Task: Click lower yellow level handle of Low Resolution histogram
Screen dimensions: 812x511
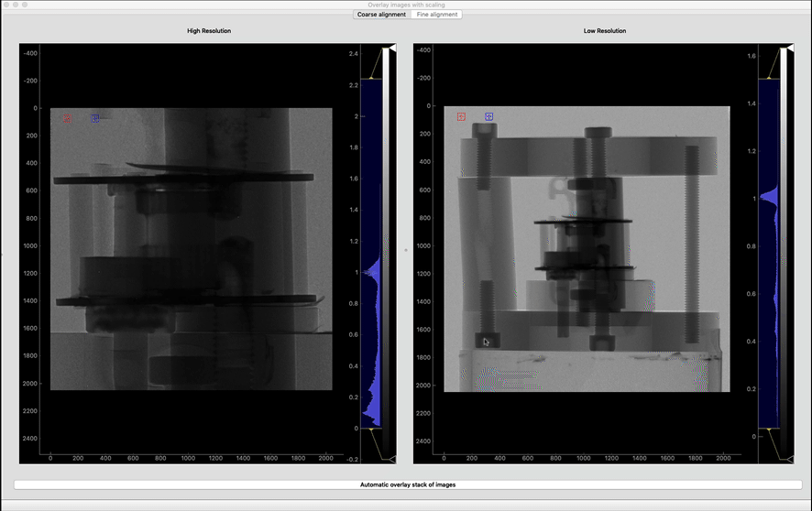Action: coord(769,428)
